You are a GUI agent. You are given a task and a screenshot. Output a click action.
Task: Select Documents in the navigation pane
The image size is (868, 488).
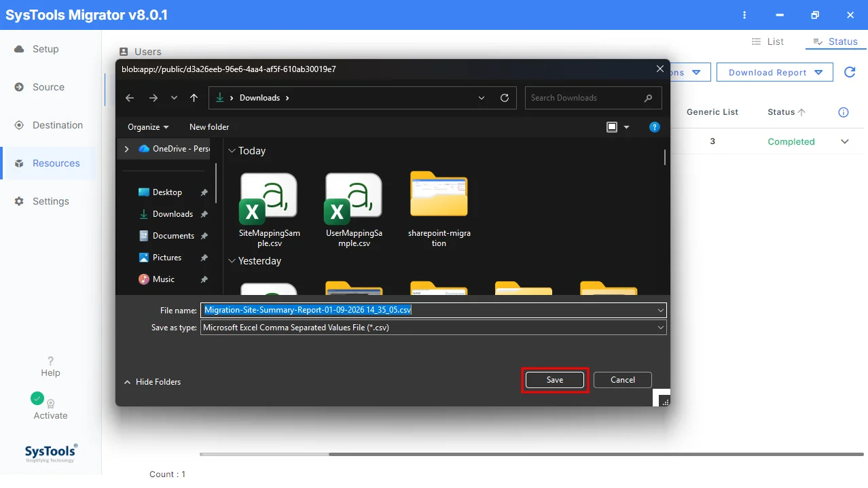[173, 236]
